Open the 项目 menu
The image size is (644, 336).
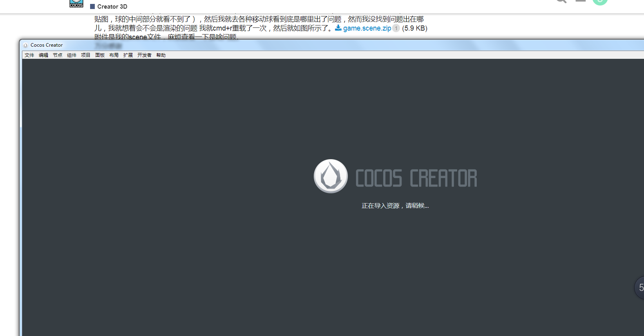[x=86, y=55]
